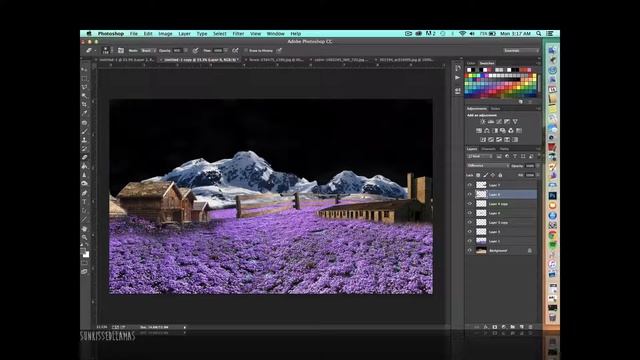The width and height of the screenshot is (640, 360).
Task: Open the eraser tool preset picker
Action: pyautogui.click(x=90, y=51)
